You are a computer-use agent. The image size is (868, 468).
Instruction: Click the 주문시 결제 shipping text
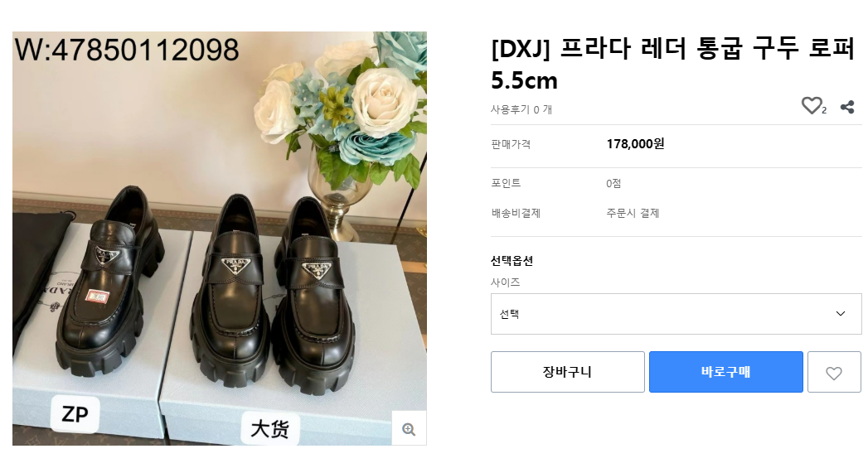[633, 213]
